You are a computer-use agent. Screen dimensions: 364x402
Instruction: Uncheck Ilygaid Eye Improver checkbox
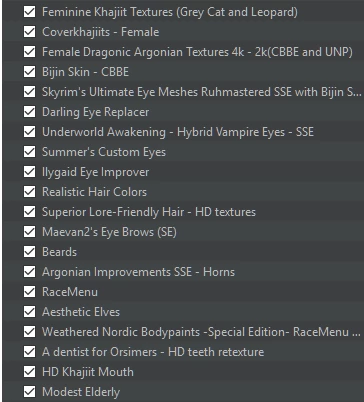[x=29, y=172]
